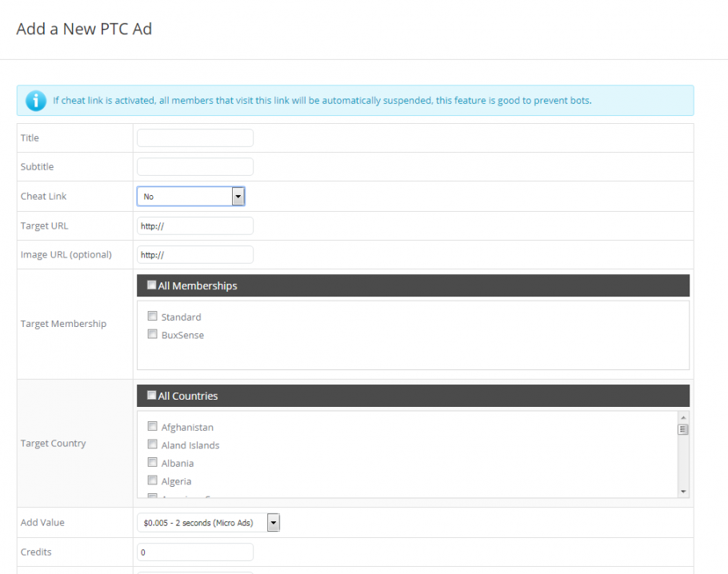Select the Algeria country checkbox

(x=152, y=480)
